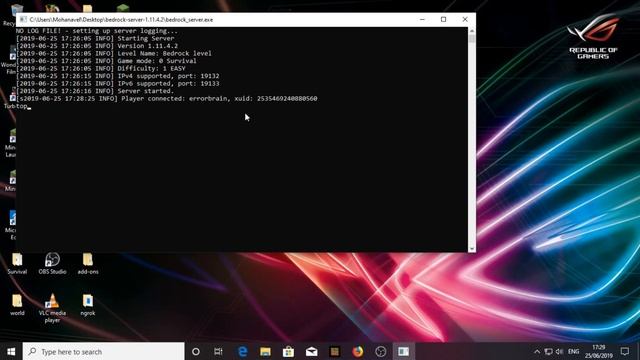Click the Type here to search box
The image size is (640, 360).
(104, 351)
